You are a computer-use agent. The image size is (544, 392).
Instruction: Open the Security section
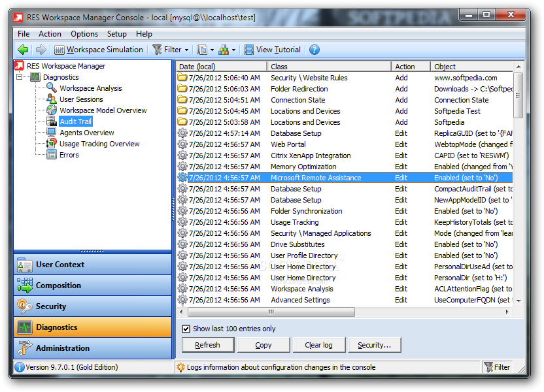(x=93, y=306)
